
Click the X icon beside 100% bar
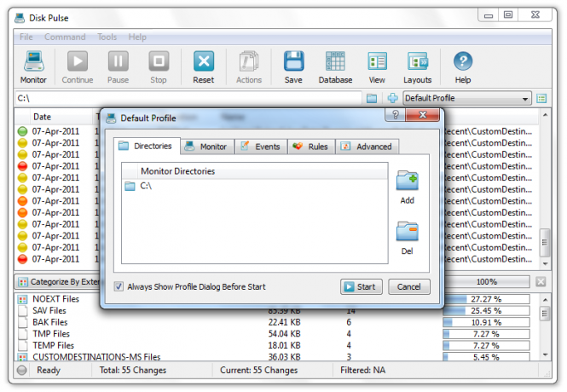(x=541, y=281)
